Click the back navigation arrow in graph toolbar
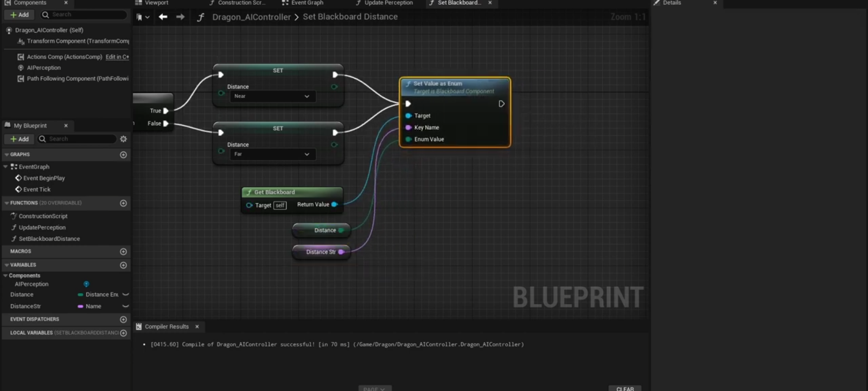Screen dimensions: 868x391 163,17
